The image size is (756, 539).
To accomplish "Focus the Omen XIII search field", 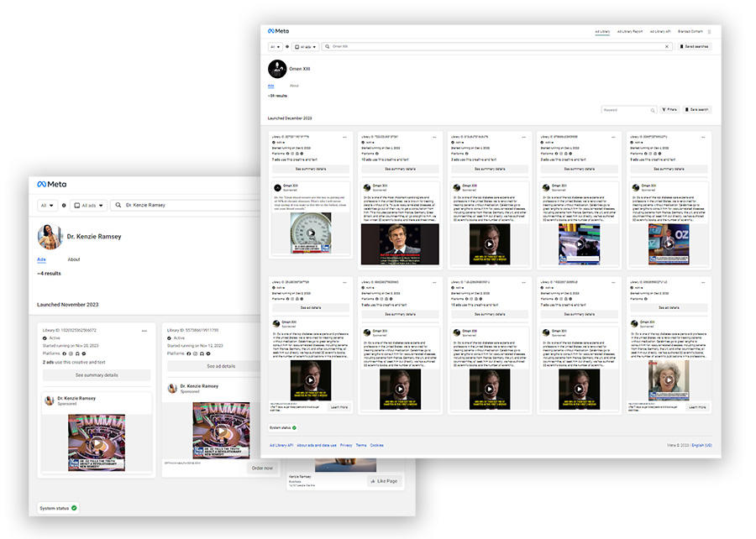I will click(497, 47).
